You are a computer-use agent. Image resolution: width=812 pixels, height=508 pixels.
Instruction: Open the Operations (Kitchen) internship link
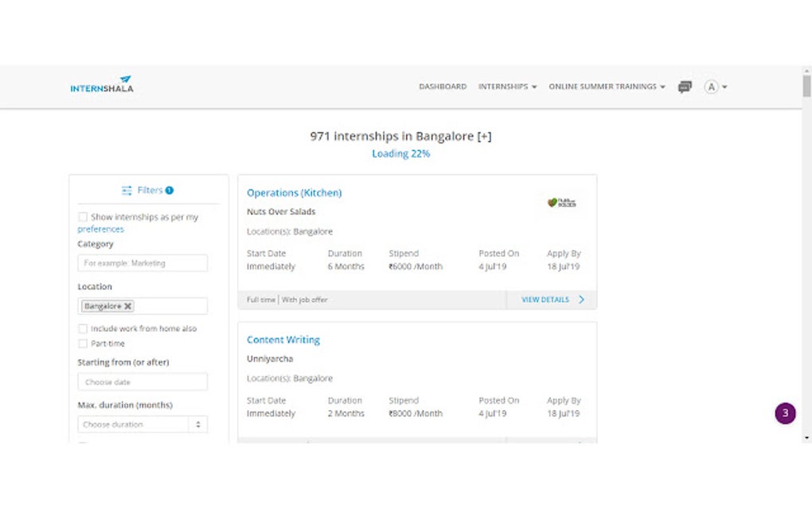[x=294, y=193]
